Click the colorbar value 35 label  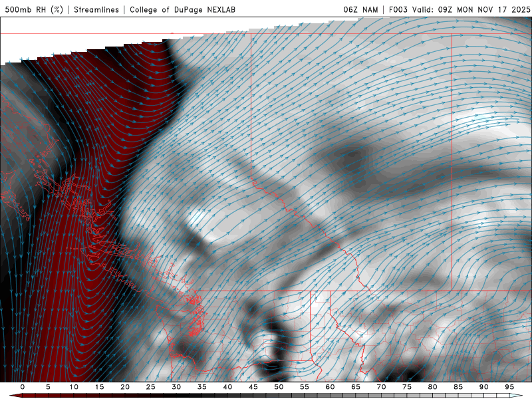click(201, 387)
